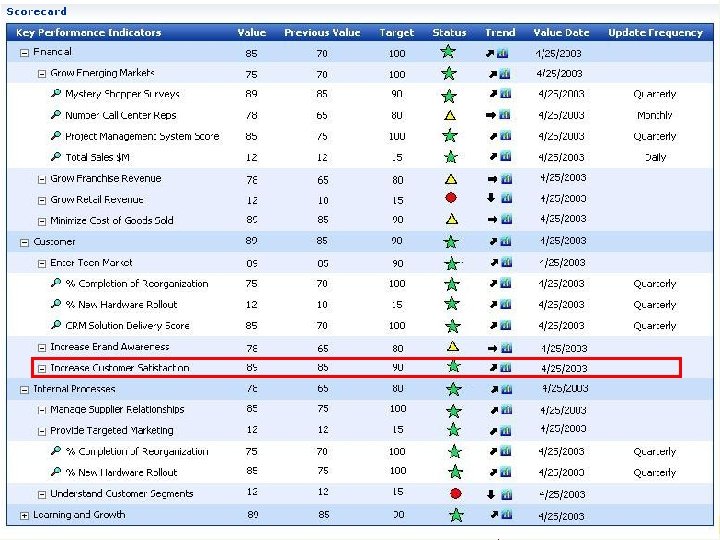Select the Project Management System Score KPI

pos(142,136)
